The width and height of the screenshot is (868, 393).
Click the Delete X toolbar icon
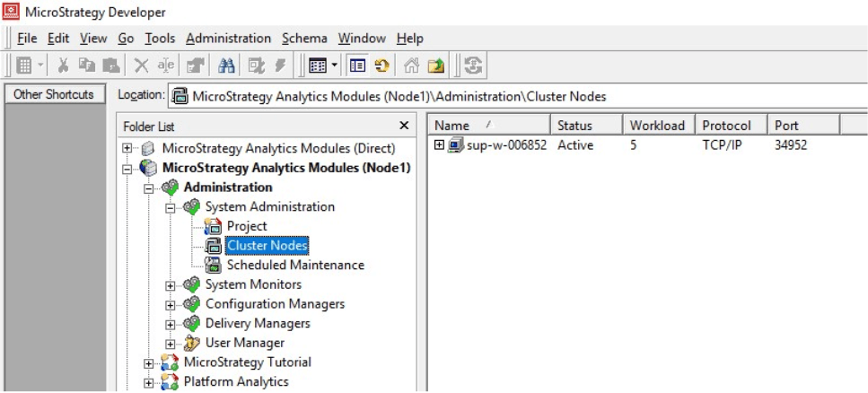[142, 65]
